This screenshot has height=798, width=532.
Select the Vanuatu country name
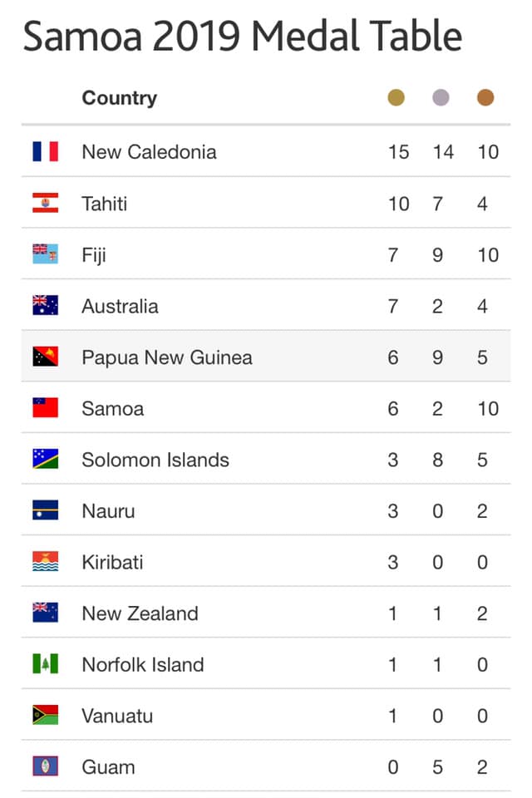(x=117, y=716)
